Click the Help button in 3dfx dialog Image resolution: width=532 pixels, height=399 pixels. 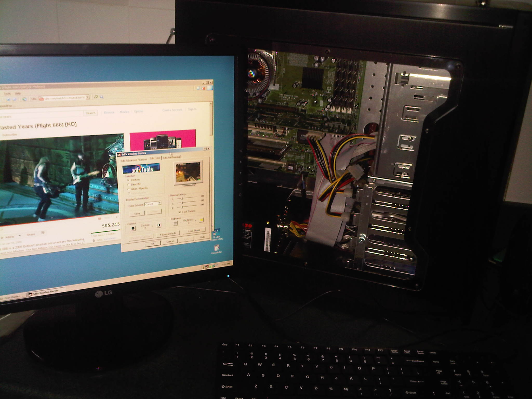202,237
